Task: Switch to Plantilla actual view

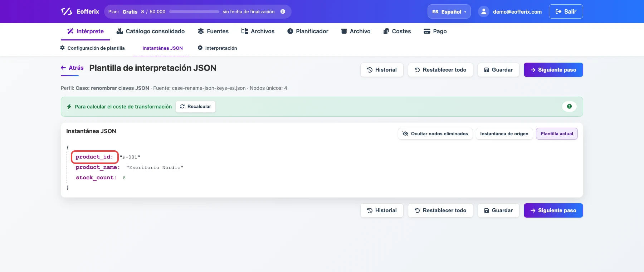Action: [557, 134]
